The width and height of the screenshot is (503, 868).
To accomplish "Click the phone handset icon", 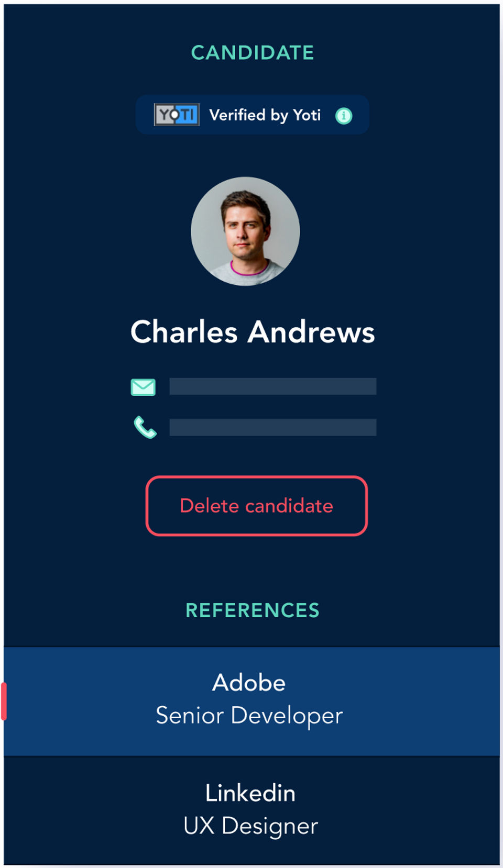I will [145, 427].
